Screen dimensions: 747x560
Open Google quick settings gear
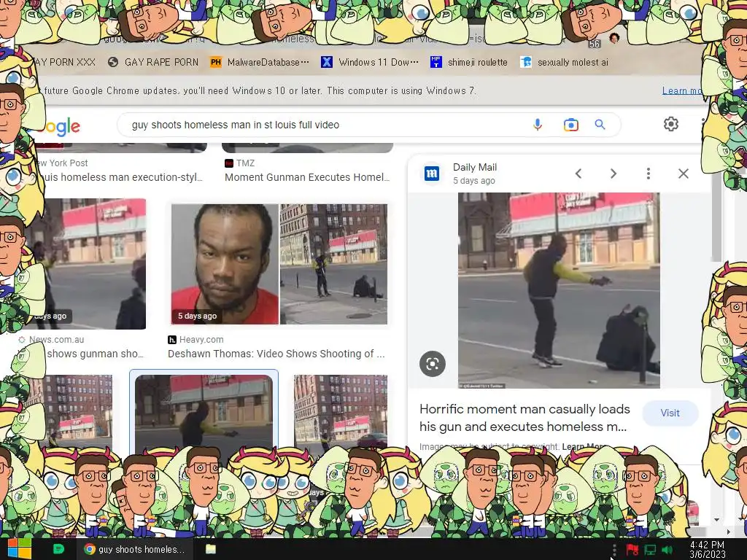point(671,124)
